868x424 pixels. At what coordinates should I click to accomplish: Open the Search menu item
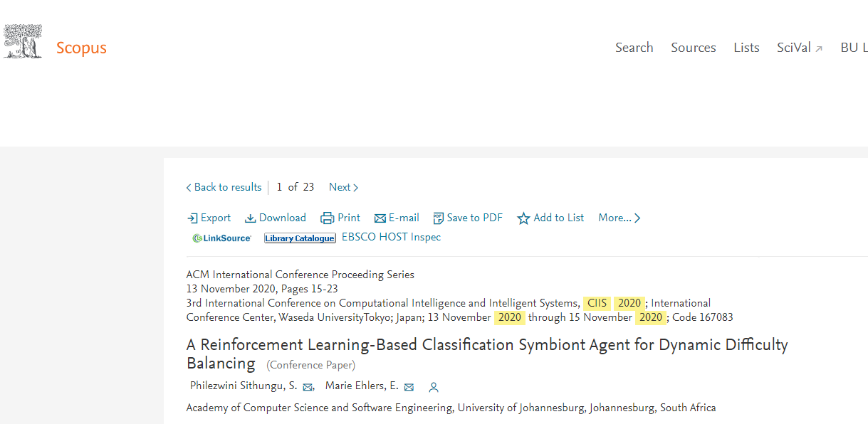tap(634, 48)
